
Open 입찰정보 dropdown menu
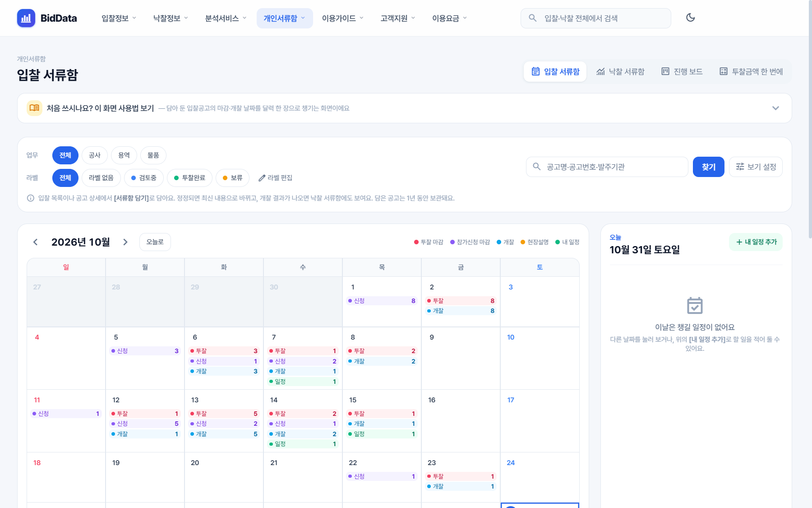[119, 18]
